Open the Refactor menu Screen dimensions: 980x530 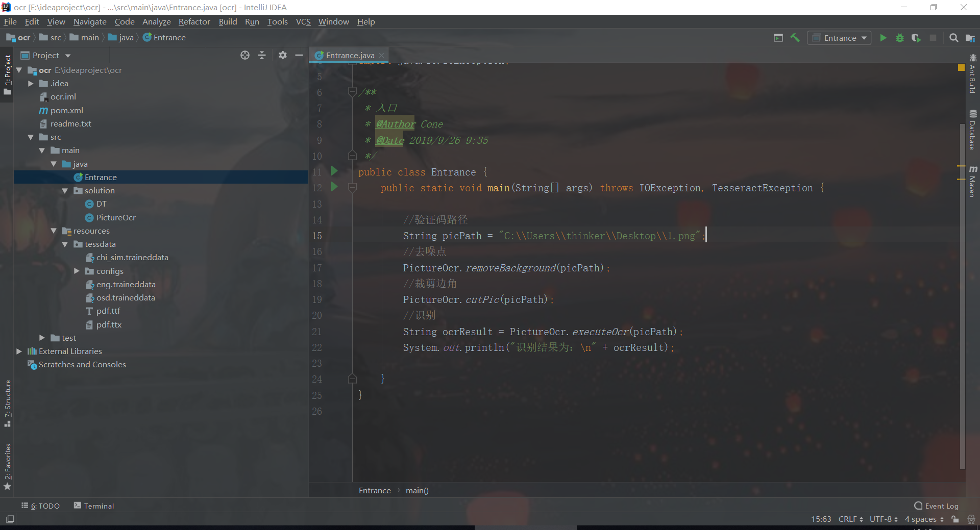tap(194, 21)
